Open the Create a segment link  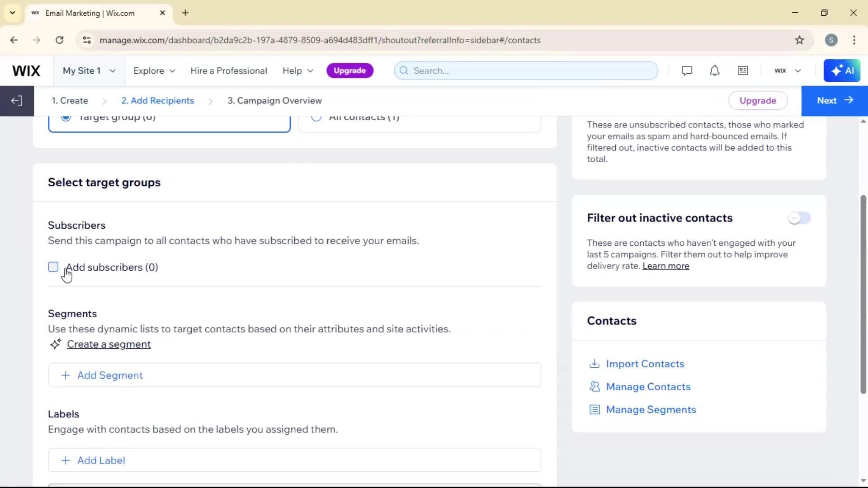[108, 344]
